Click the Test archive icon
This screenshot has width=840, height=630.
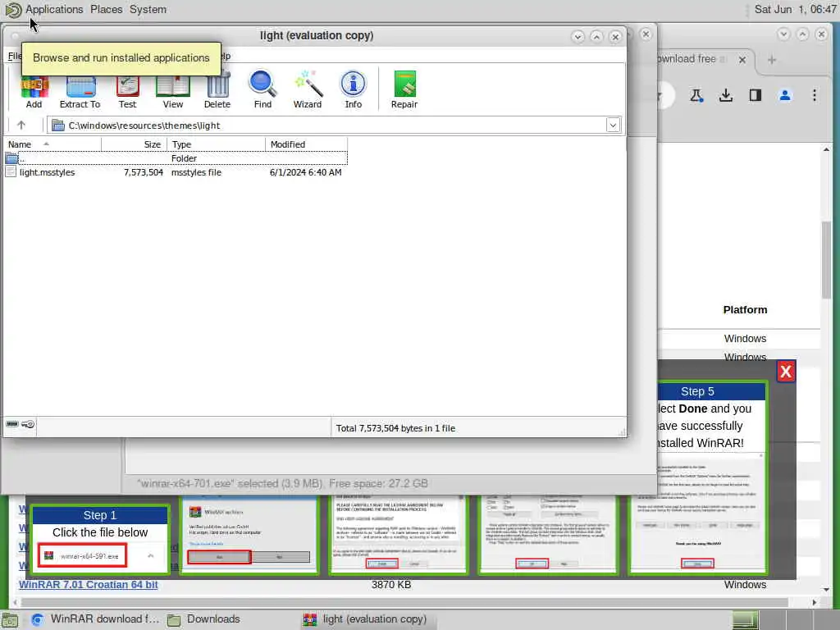pos(127,91)
